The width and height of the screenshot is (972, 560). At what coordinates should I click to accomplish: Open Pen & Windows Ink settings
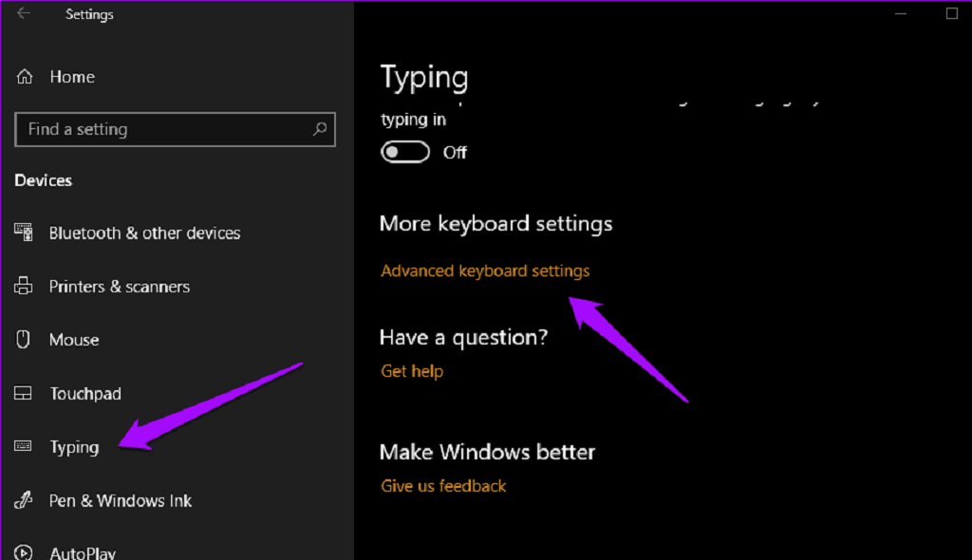click(121, 500)
